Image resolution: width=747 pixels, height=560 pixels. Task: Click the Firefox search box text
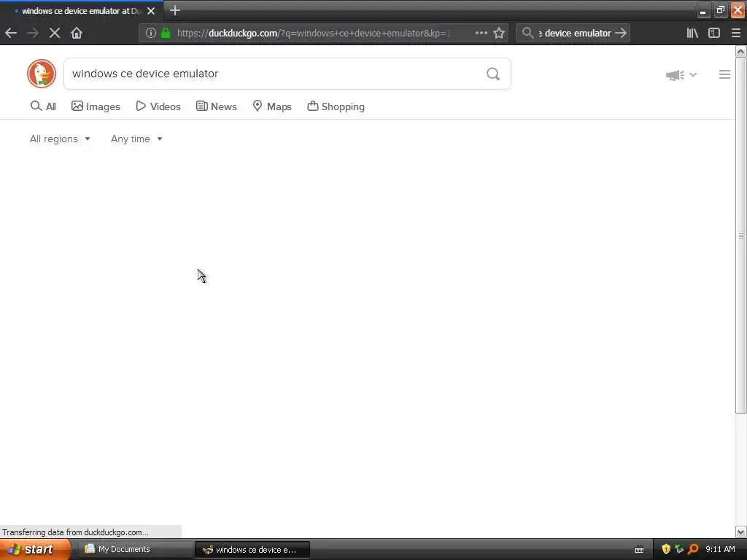click(x=575, y=33)
